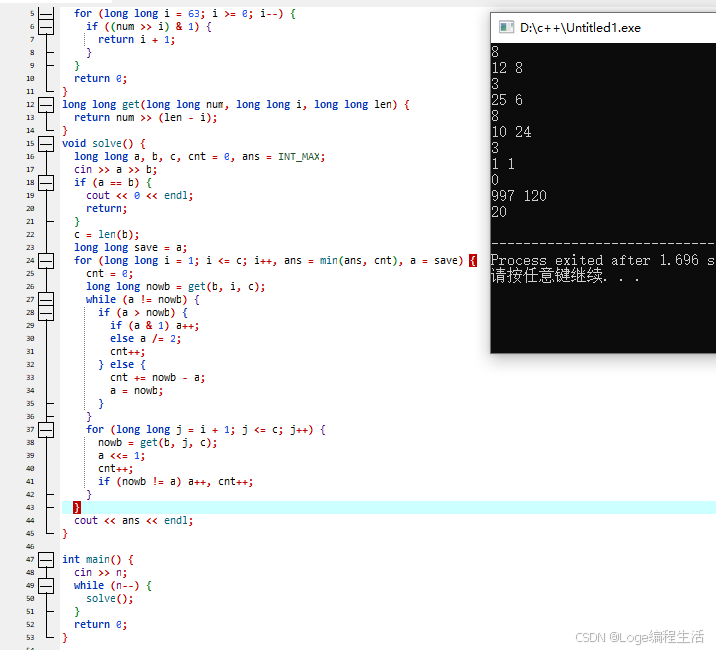Collapse the 'for (long long j' loop fold
The image size is (716, 650).
[x=46, y=430]
